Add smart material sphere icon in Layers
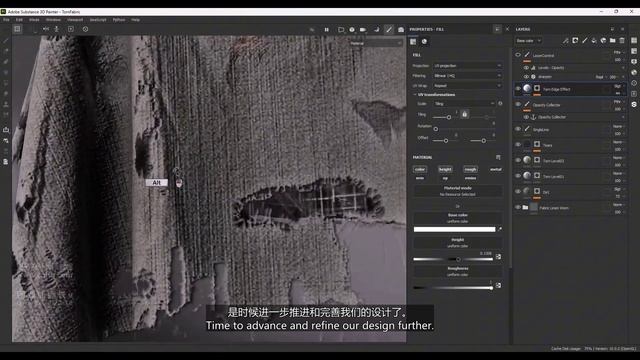The image size is (640, 360). click(x=603, y=40)
